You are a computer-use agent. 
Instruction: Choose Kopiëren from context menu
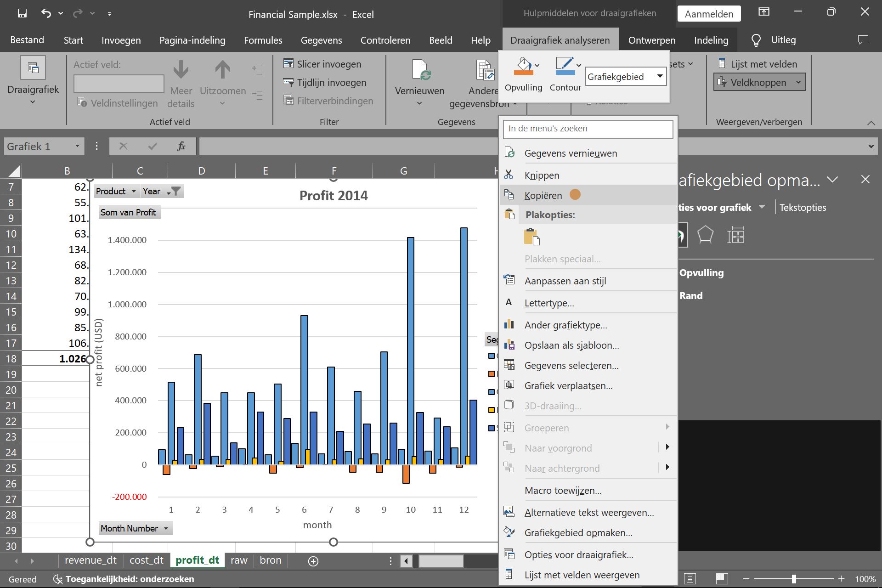588,195
